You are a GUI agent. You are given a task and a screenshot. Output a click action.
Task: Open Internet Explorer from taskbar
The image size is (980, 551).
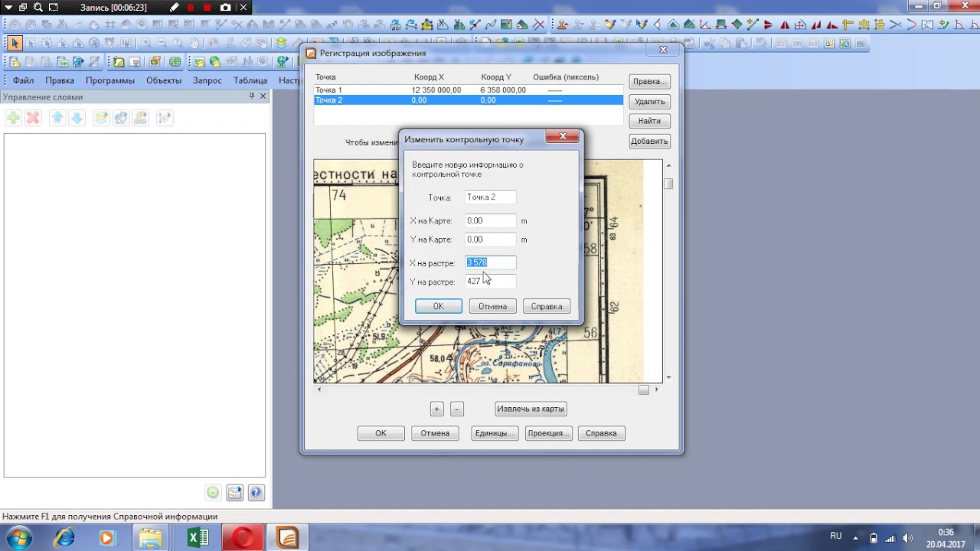pos(64,538)
